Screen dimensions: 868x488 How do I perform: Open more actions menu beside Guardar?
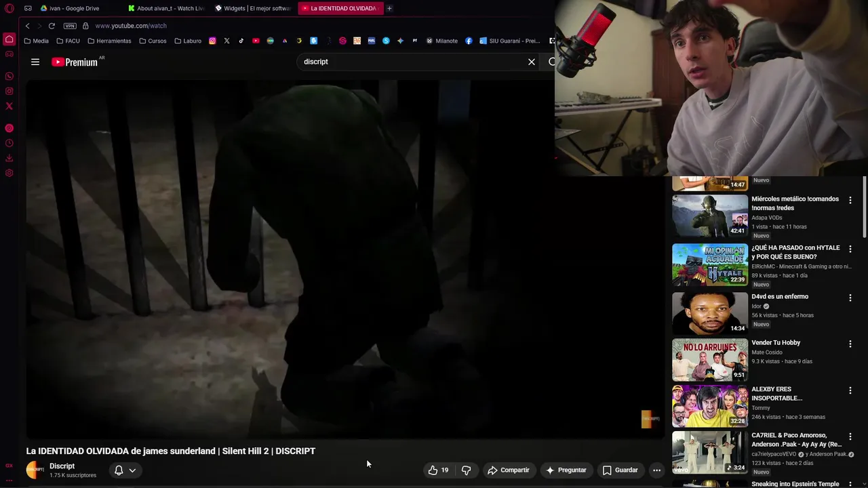pos(656,470)
